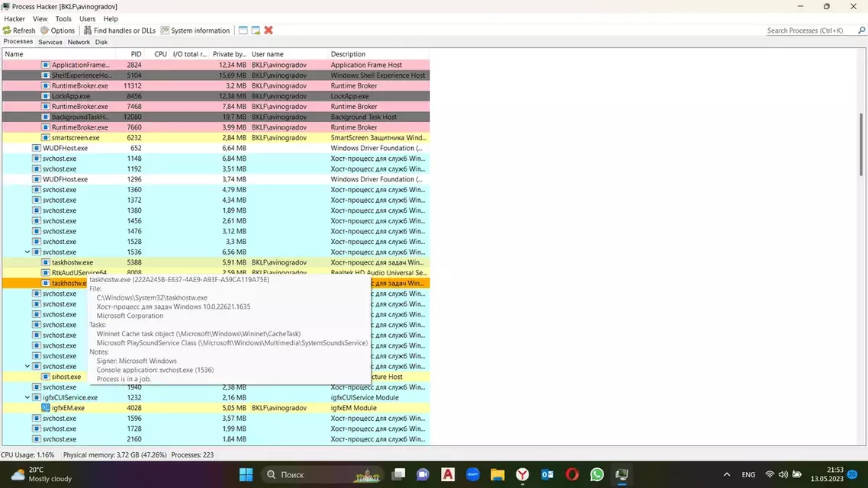Click Find window and thread icon
Image resolution: width=868 pixels, height=488 pixels.
click(x=256, y=30)
